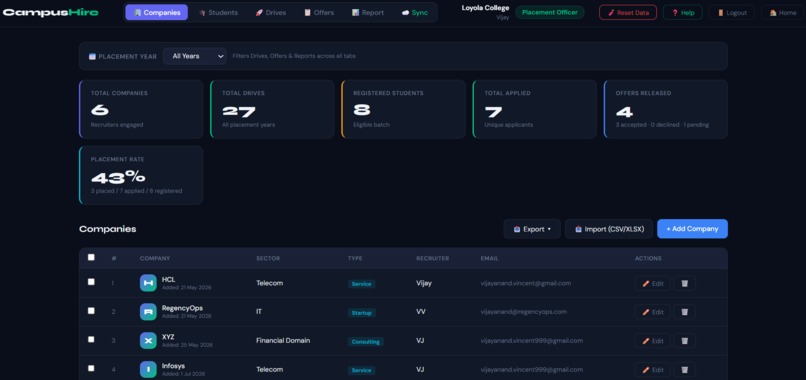Screen dimensions: 806x380
Task: Check the XYZ row checkbox
Action: point(91,339)
